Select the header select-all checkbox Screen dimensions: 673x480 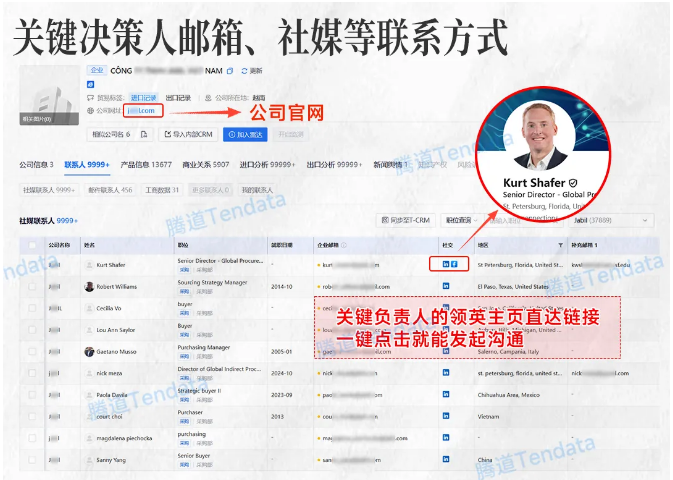(32, 244)
